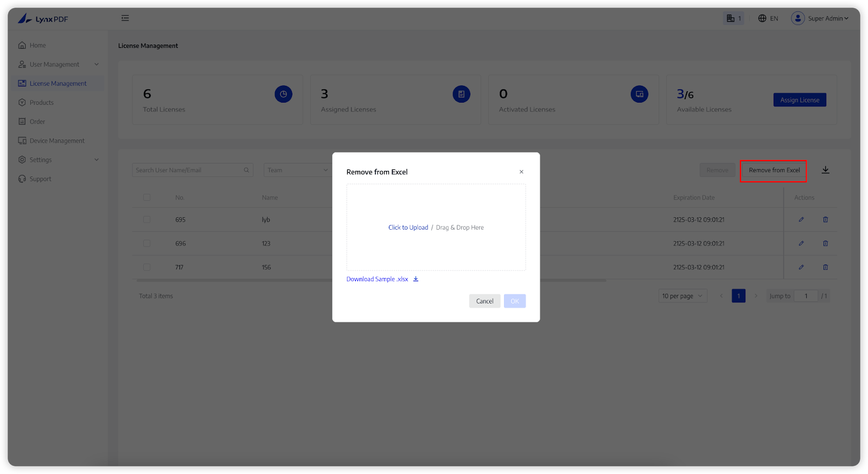Click the trash icon for row 696
This screenshot has width=868, height=474.
pos(825,243)
